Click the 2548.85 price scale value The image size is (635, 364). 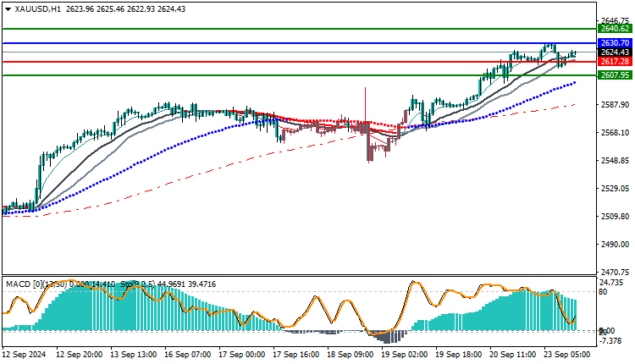pyautogui.click(x=616, y=161)
